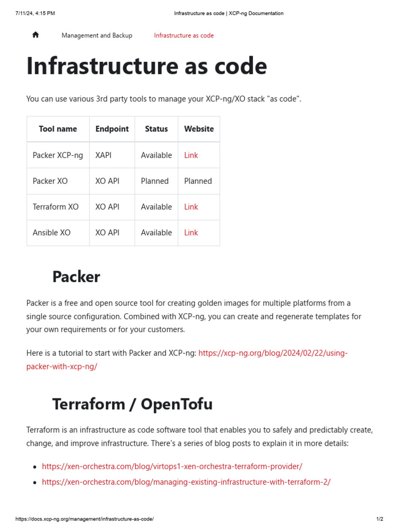Open the Terraform XO website link

pos(191,207)
